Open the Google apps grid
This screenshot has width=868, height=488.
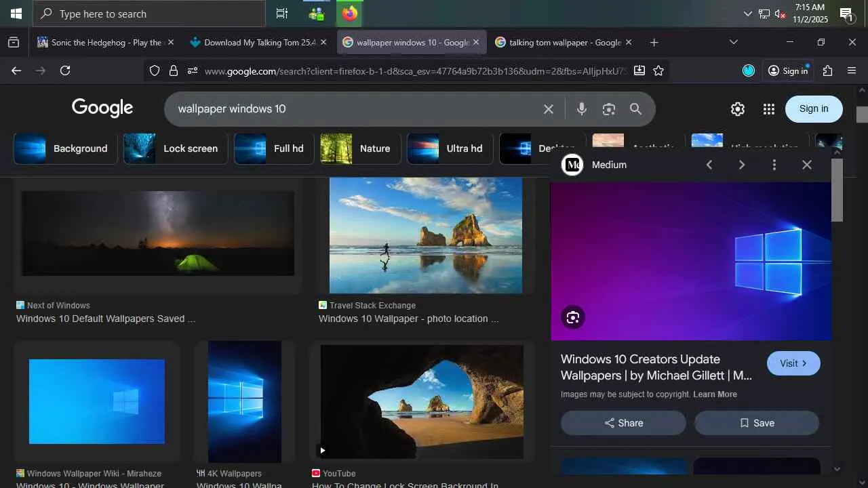coord(768,109)
